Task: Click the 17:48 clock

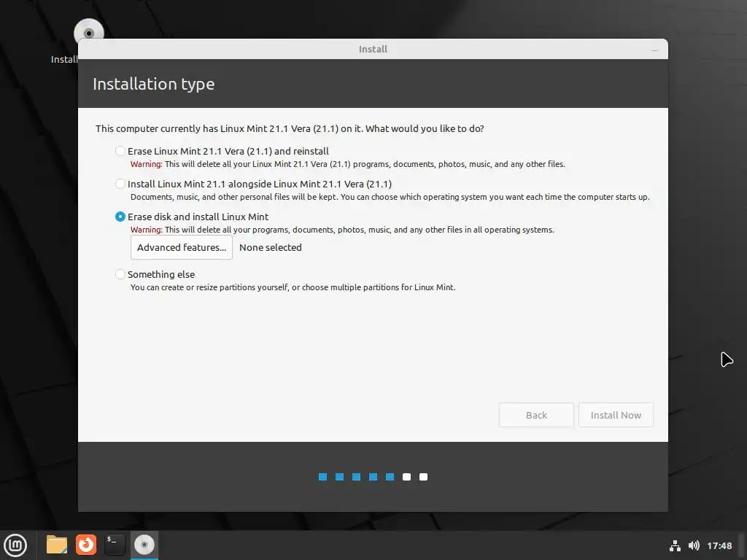Action: 719,545
